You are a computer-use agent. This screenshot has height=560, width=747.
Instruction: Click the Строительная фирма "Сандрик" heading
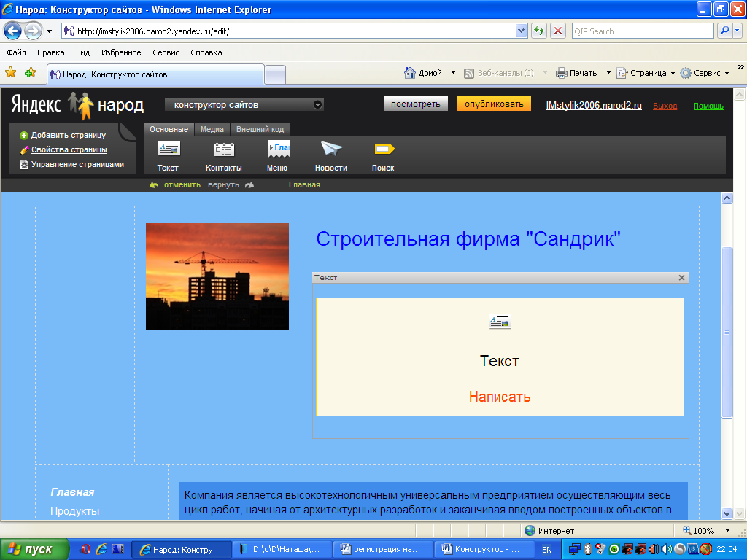(468, 238)
